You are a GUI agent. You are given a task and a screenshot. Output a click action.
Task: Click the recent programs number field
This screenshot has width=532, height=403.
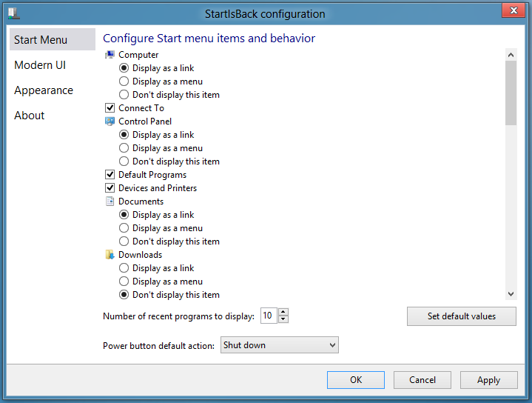click(268, 316)
